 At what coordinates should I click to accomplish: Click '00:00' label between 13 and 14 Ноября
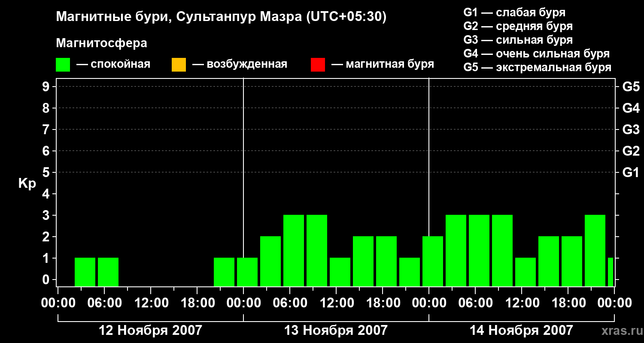(x=429, y=303)
